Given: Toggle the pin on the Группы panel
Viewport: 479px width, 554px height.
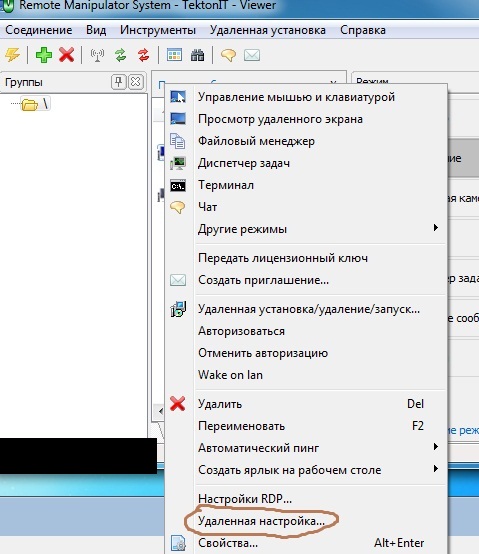Looking at the screenshot, I should [118, 82].
